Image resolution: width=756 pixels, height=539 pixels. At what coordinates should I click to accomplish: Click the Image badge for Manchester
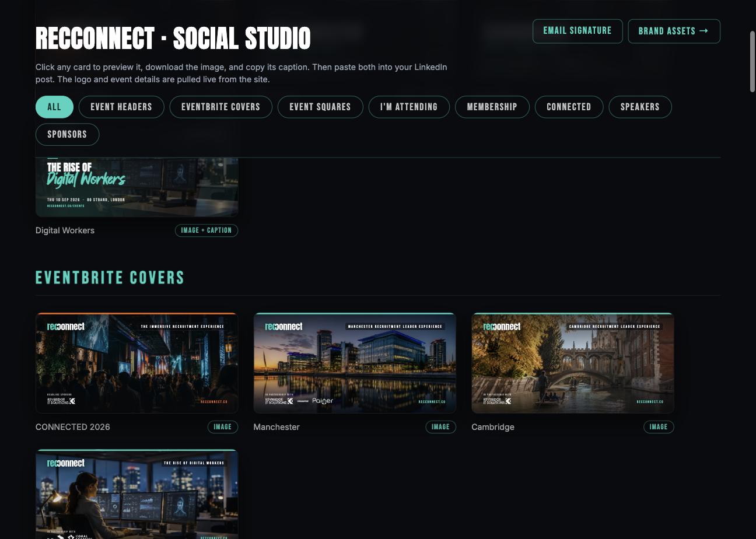tap(440, 427)
